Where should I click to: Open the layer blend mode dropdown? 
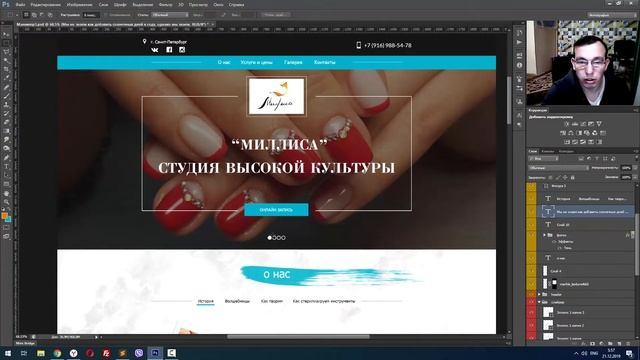559,168
